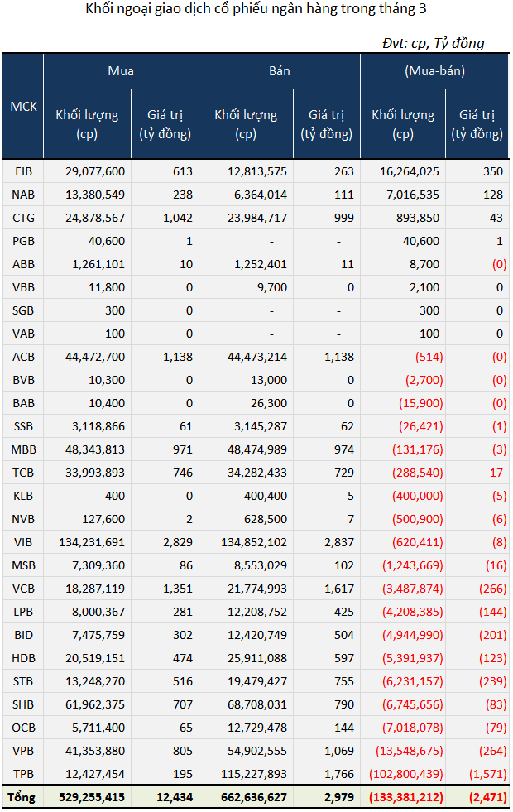Click the MCK column header
Image resolution: width=513 pixels, height=812 pixels.
click(23, 106)
